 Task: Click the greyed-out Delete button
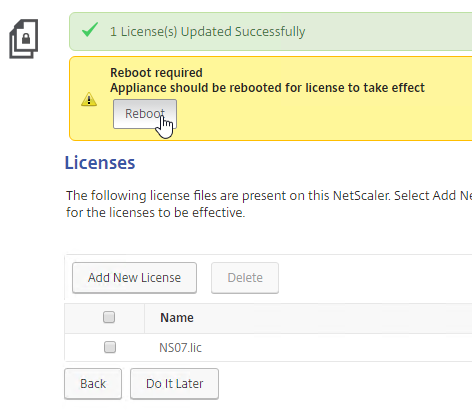click(x=245, y=278)
